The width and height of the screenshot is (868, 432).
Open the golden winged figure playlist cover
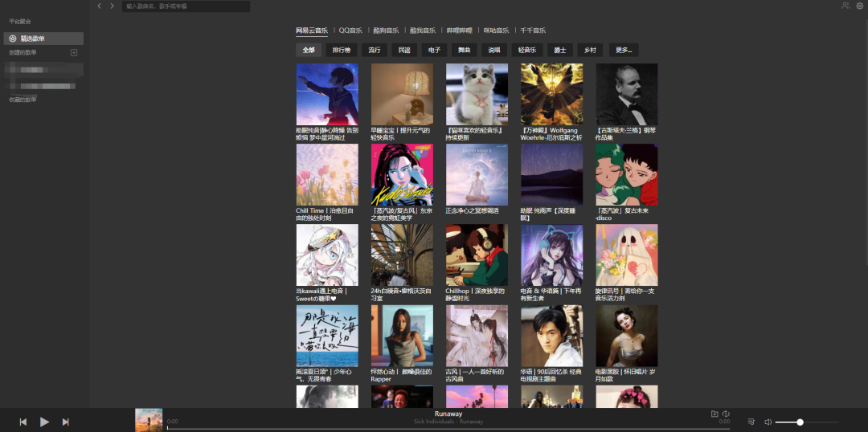click(x=552, y=94)
